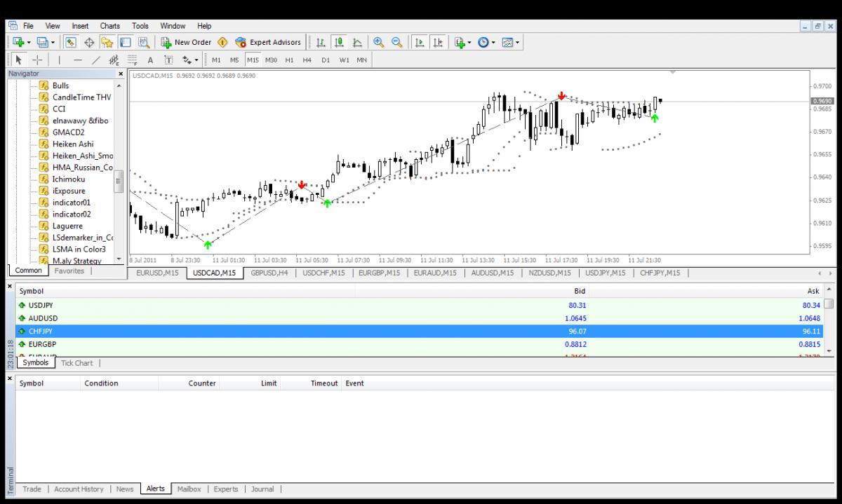This screenshot has height=504, width=842.
Task: Pick the Draw Trendline tool
Action: [96, 60]
